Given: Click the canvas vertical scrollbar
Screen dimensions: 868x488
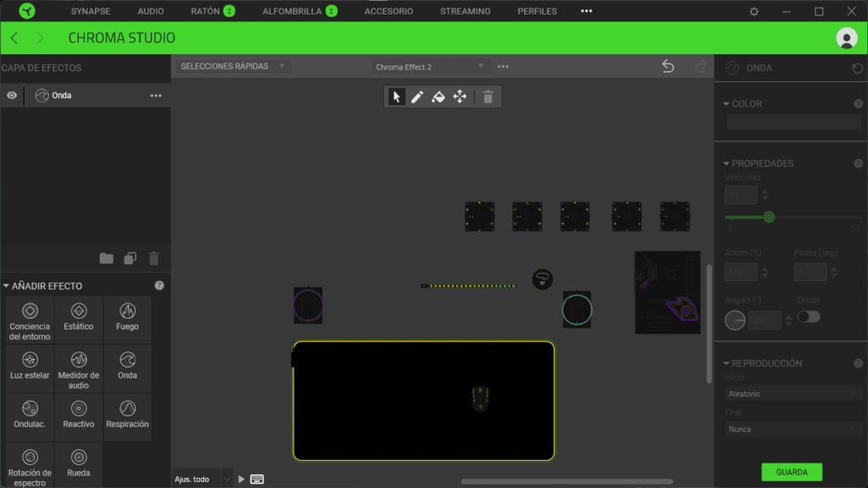Looking at the screenshot, I should 709,324.
